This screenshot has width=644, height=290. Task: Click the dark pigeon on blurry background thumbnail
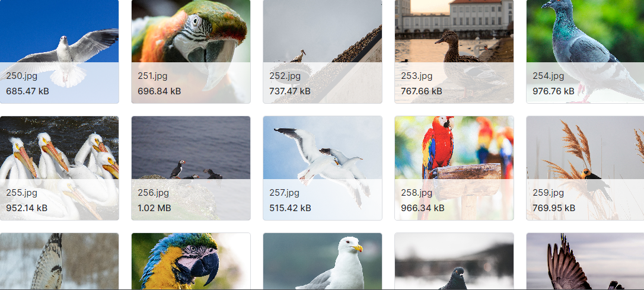(454, 262)
